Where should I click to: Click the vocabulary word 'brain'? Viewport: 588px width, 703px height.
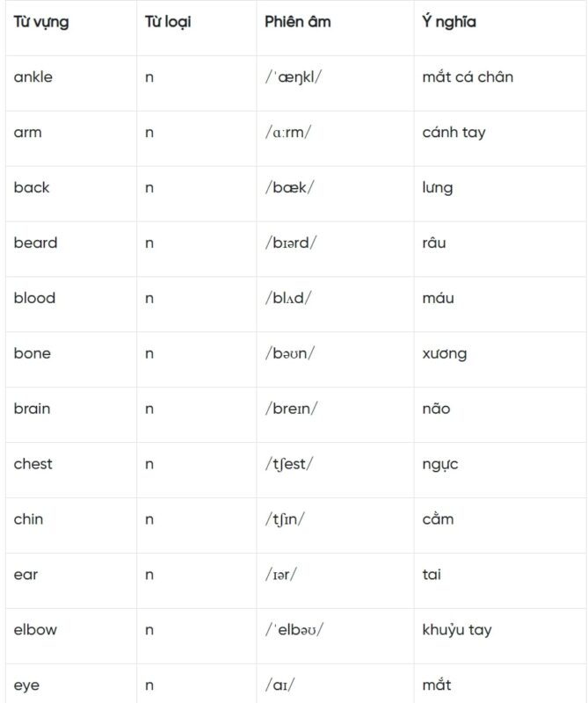32,409
